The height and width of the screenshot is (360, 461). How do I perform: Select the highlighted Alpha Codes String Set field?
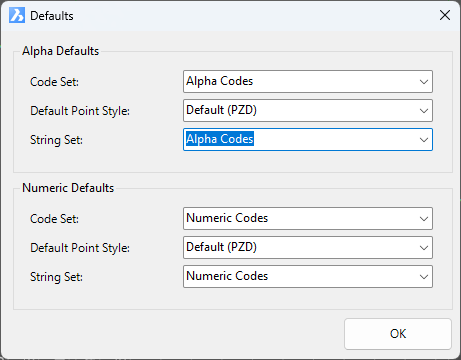click(x=308, y=139)
